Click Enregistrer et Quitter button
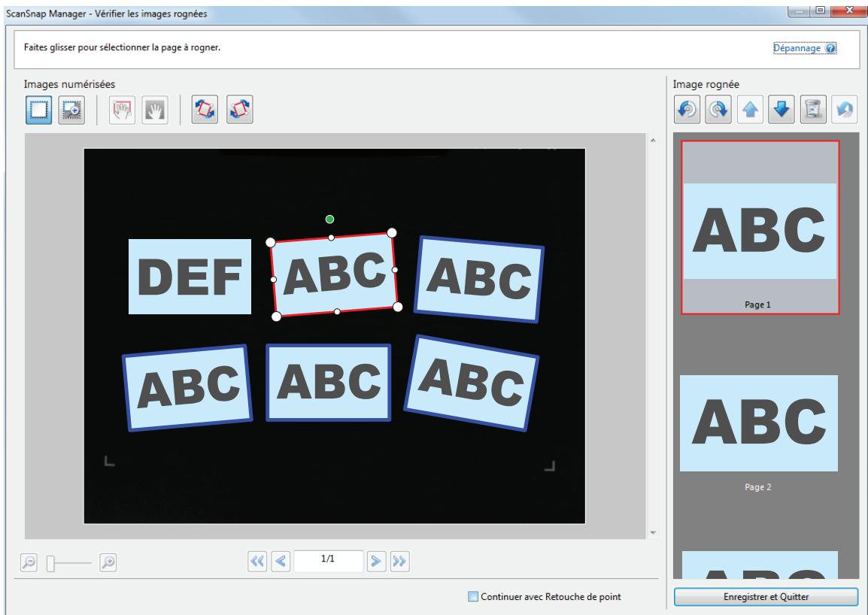 pyautogui.click(x=766, y=597)
